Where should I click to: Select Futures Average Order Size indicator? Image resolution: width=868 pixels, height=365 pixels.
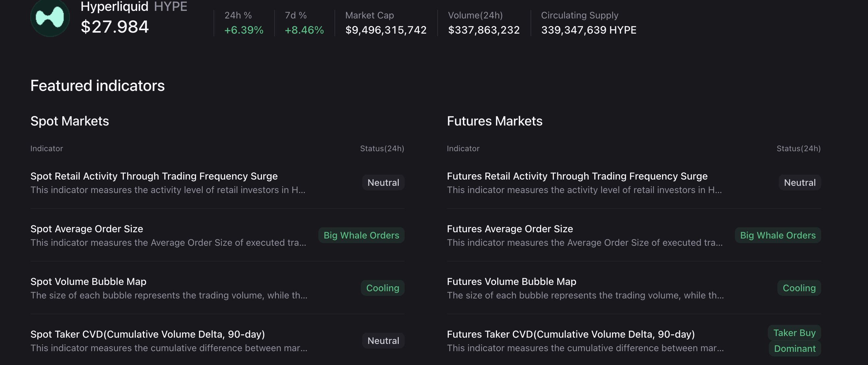click(x=509, y=229)
